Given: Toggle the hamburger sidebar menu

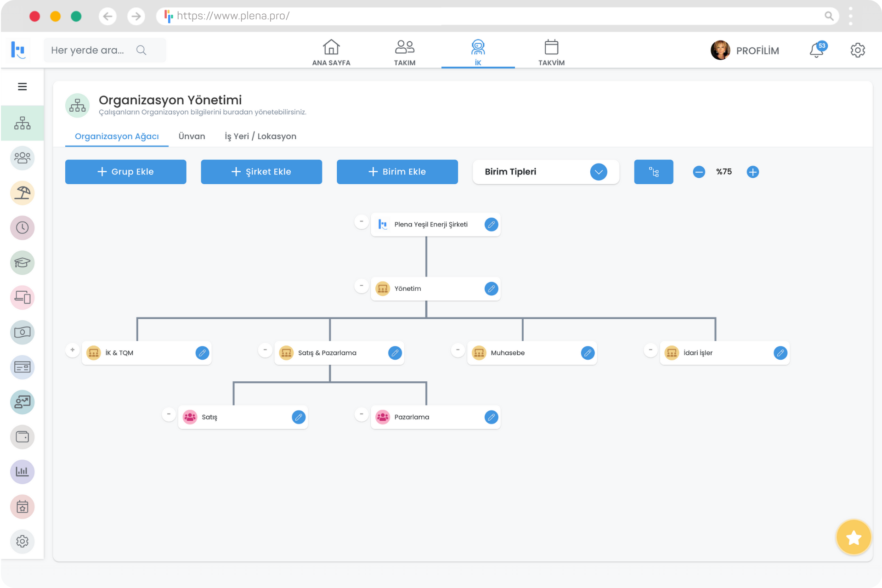Looking at the screenshot, I should pyautogui.click(x=22, y=87).
